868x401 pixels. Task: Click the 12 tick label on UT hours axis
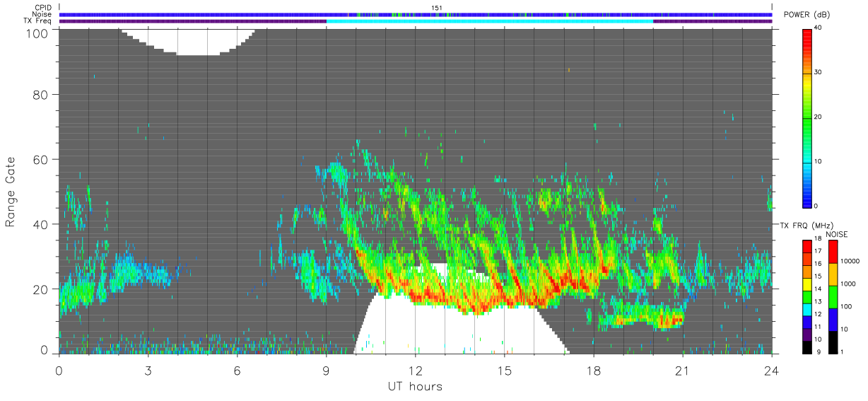(415, 371)
